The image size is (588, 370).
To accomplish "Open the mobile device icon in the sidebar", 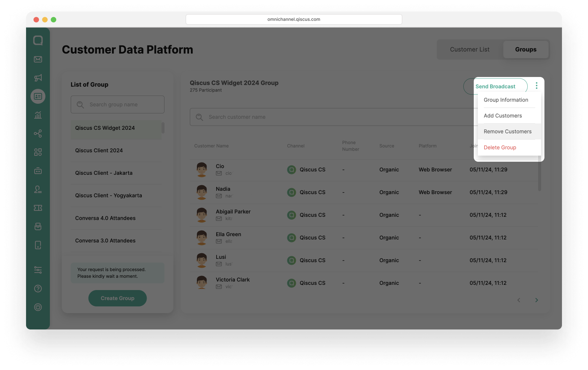I will (x=38, y=245).
